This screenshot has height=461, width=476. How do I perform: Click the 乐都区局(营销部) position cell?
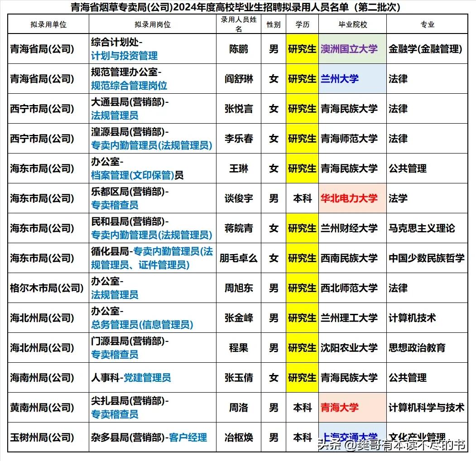152,198
